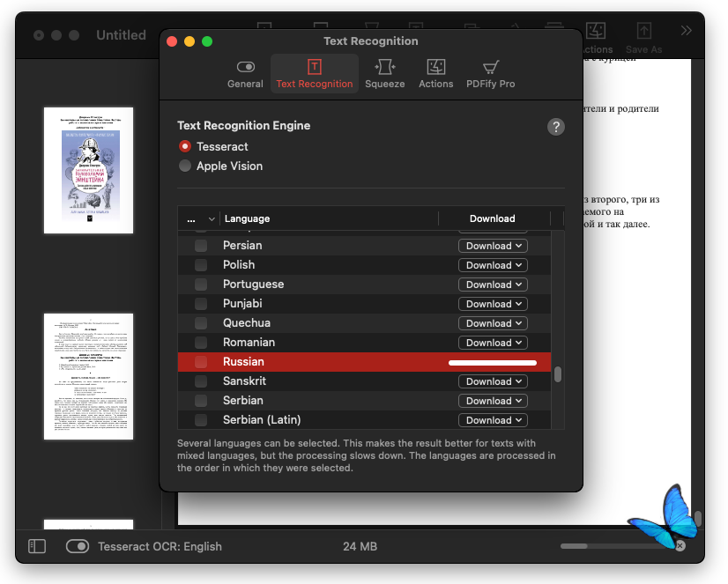Screen dimensions: 728x584
Task: Tick the Serbian (Latin) checkbox
Action: pyautogui.click(x=201, y=420)
